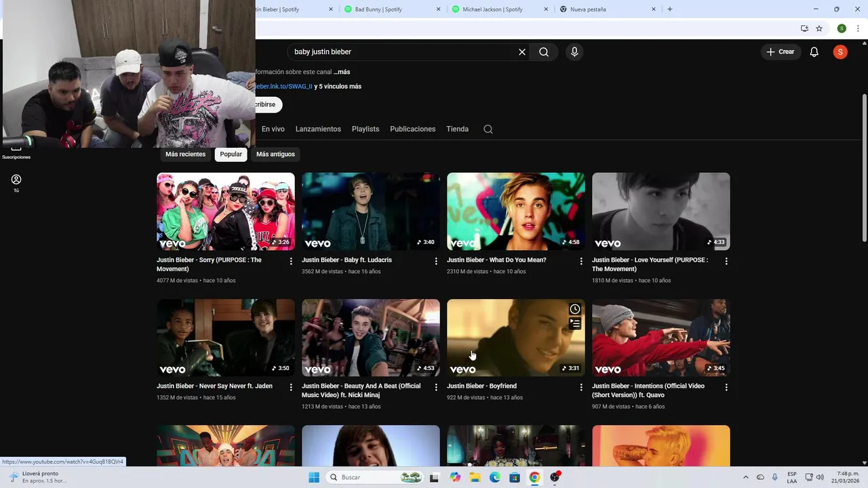Image resolution: width=868 pixels, height=488 pixels.
Task: Open the account avatar menu in YouTube
Action: click(x=840, y=52)
